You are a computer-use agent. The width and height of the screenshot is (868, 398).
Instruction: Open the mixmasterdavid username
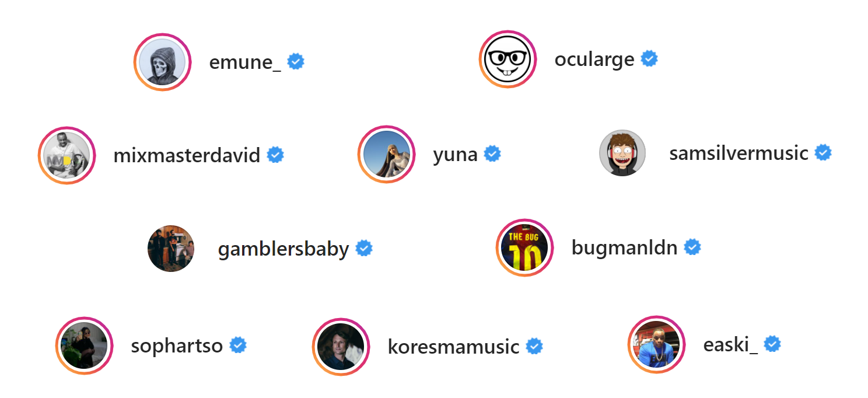pyautogui.click(x=187, y=156)
